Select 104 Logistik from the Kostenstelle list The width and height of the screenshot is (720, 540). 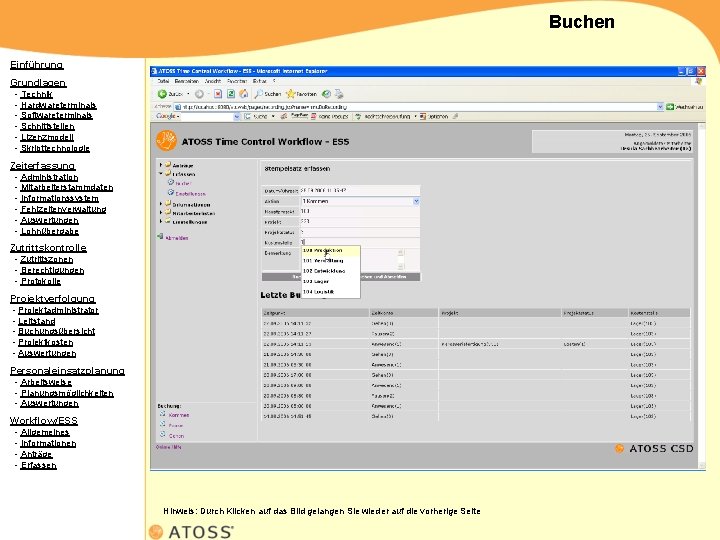331,292
